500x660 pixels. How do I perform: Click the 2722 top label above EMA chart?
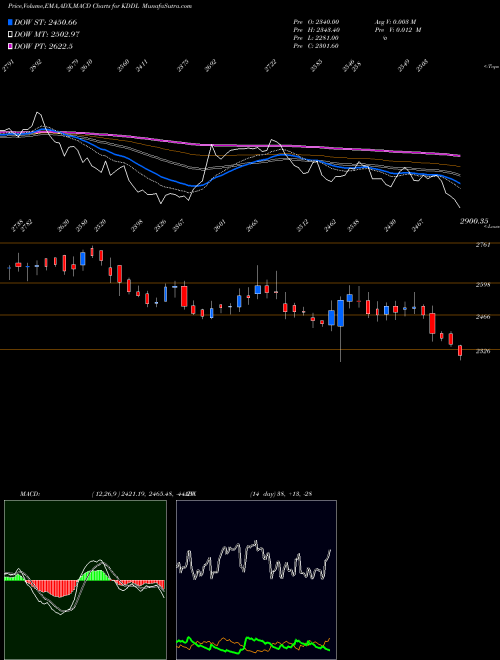pyautogui.click(x=271, y=66)
